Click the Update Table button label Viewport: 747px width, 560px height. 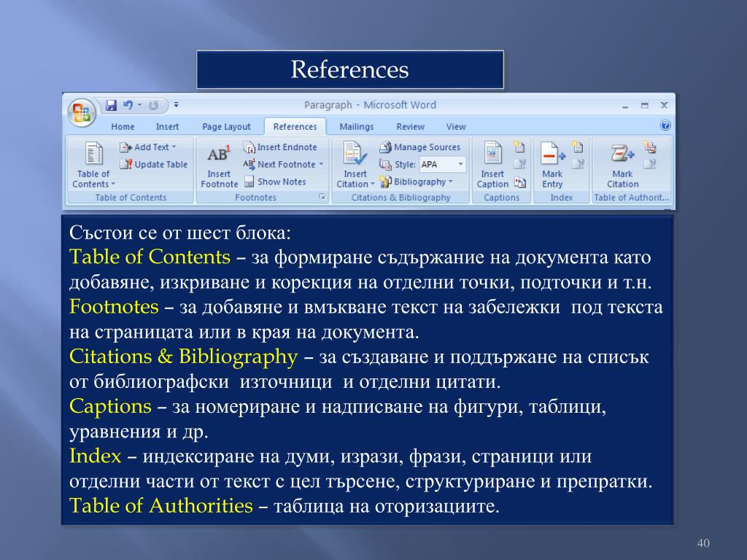[x=160, y=164]
